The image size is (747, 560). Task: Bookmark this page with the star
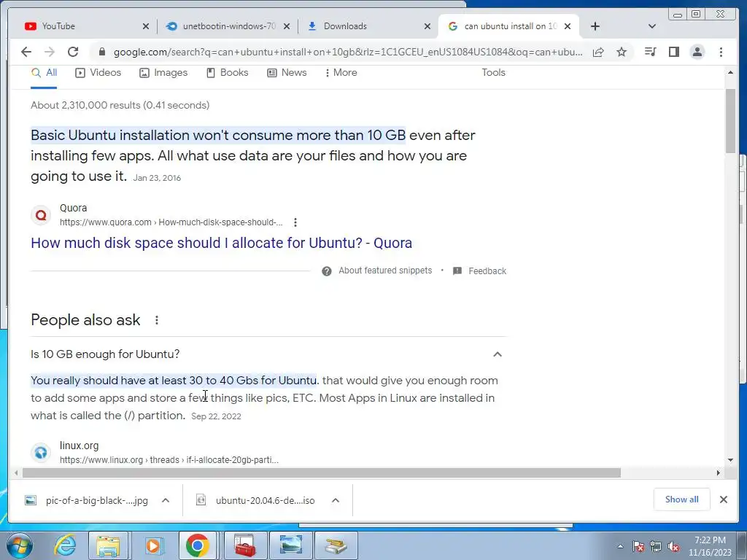pyautogui.click(x=622, y=52)
